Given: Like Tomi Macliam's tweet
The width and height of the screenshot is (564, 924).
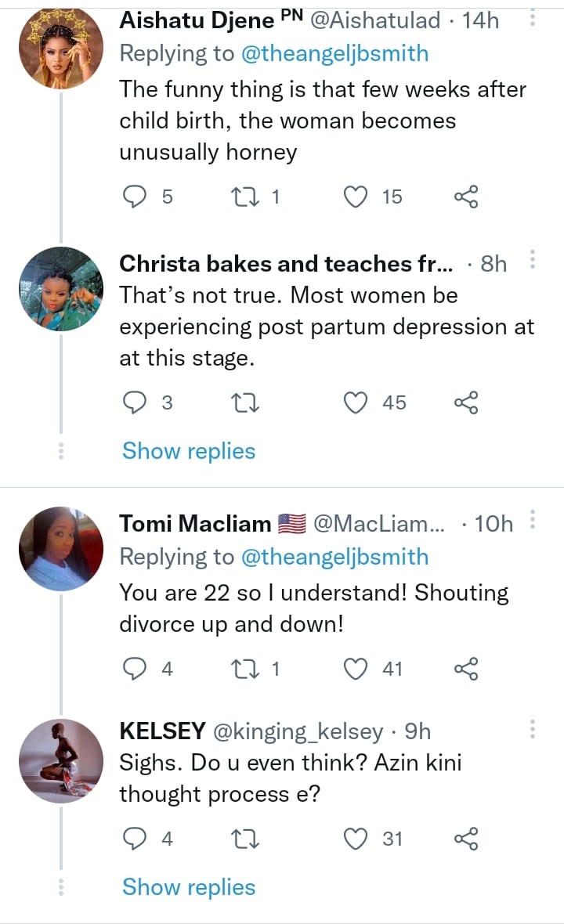Looking at the screenshot, I should click(356, 668).
